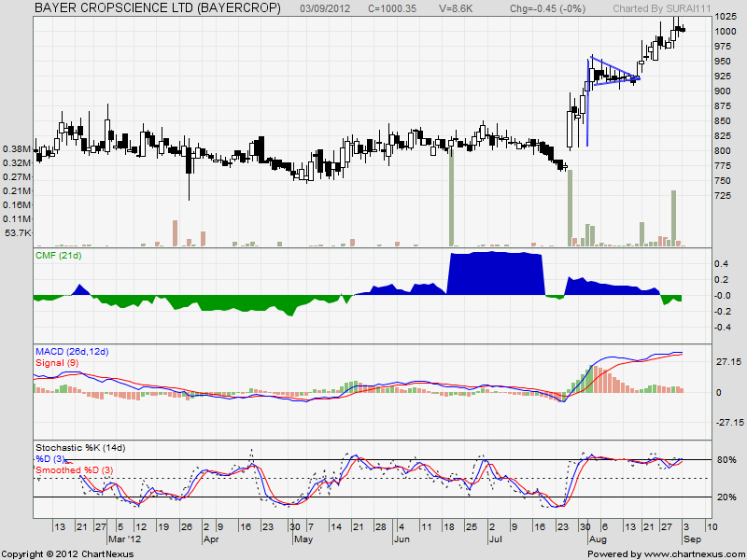
Task: Click the 10 tick on the date axis
Action: [712, 527]
